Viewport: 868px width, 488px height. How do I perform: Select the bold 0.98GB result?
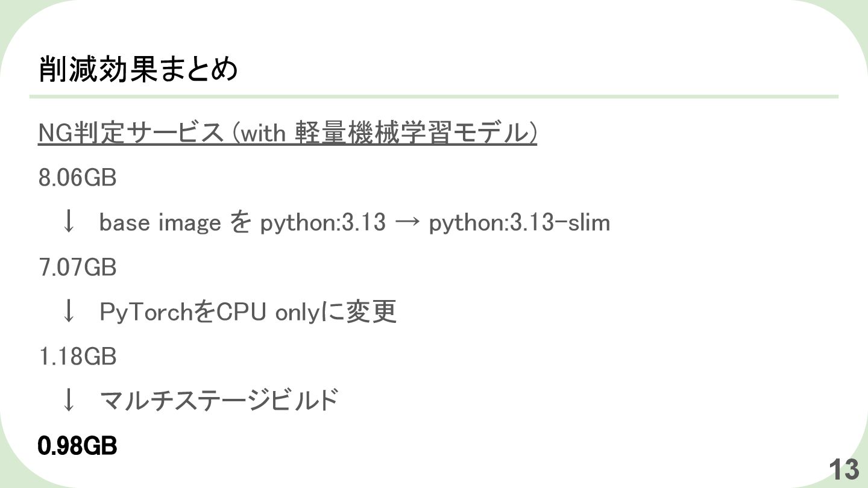77,446
